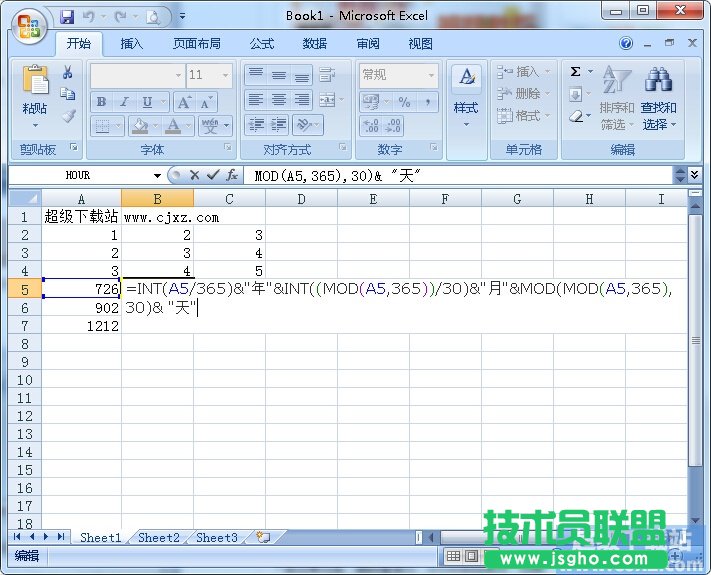711x575 pixels.
Task: Cancel the formula entry with X icon
Action: (194, 175)
